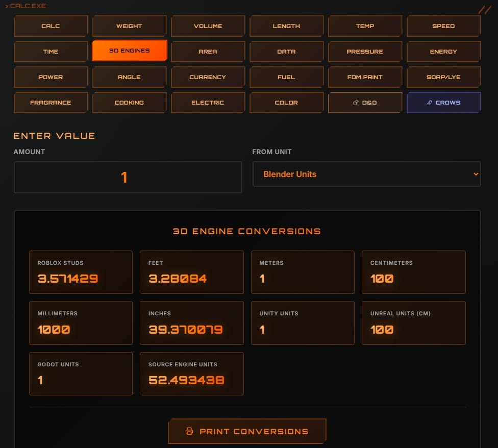Select the Temp category tab
The width and height of the screenshot is (498, 448).
365,26
